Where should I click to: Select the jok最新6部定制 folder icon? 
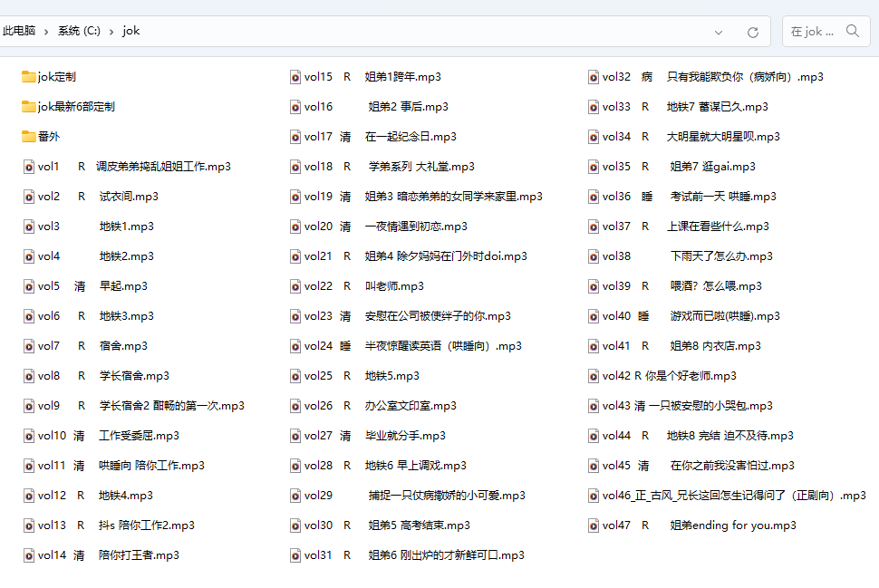click(29, 107)
